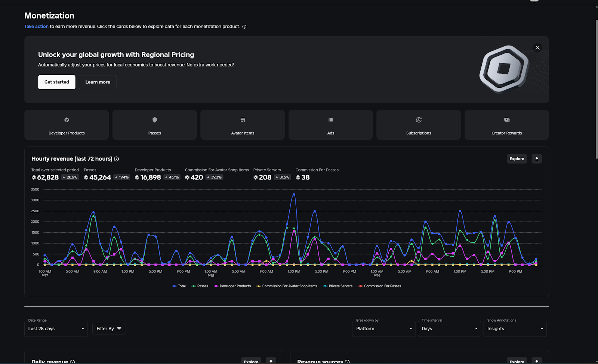Select the Passes shield icon card
This screenshot has height=364, width=598.
[154, 125]
